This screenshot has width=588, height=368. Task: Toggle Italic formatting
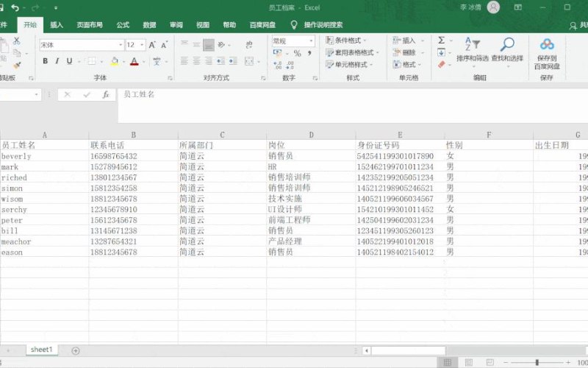pyautogui.click(x=57, y=61)
